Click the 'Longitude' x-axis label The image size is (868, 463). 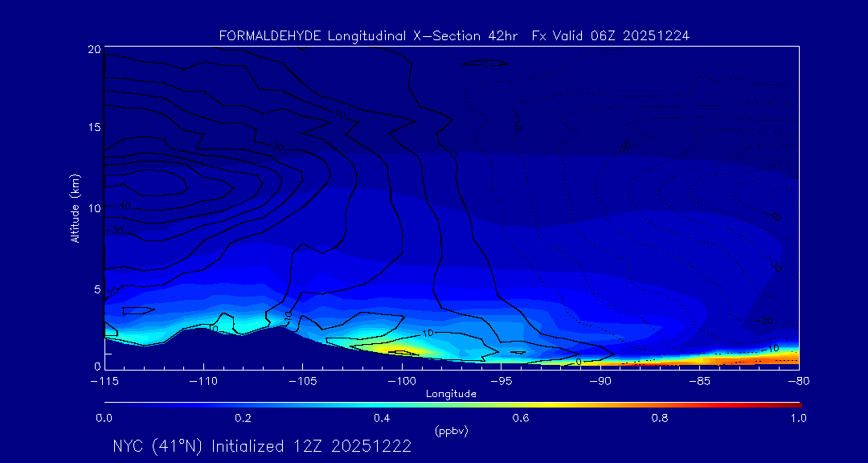click(451, 394)
